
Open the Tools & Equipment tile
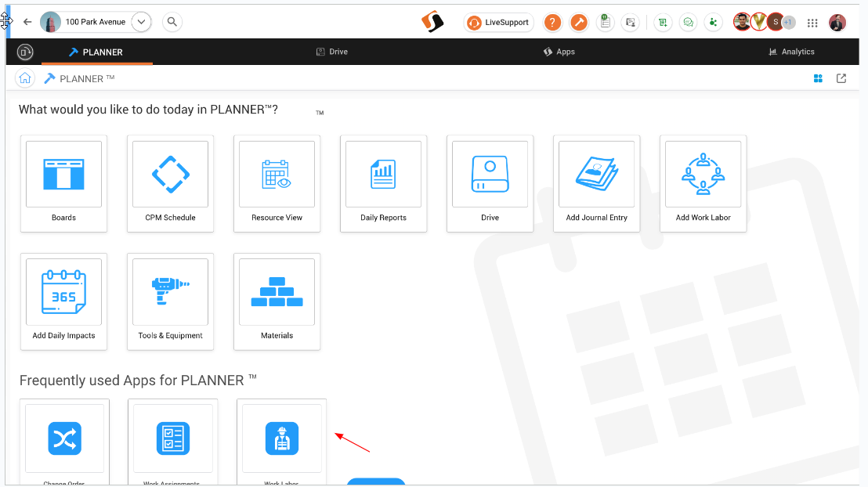171,301
